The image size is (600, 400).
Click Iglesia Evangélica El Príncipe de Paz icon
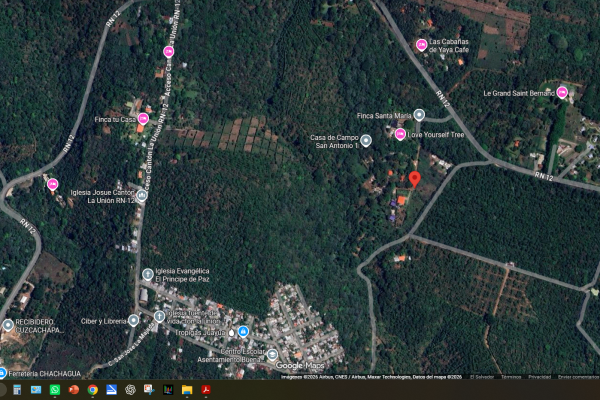tap(148, 274)
